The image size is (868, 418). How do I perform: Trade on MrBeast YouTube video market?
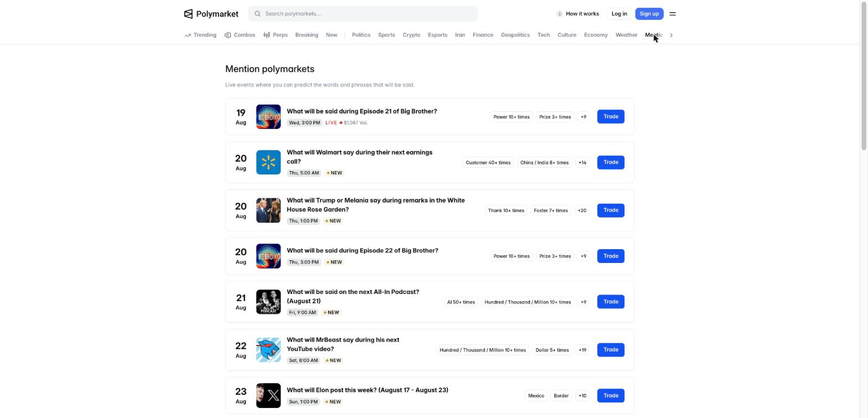(x=611, y=350)
